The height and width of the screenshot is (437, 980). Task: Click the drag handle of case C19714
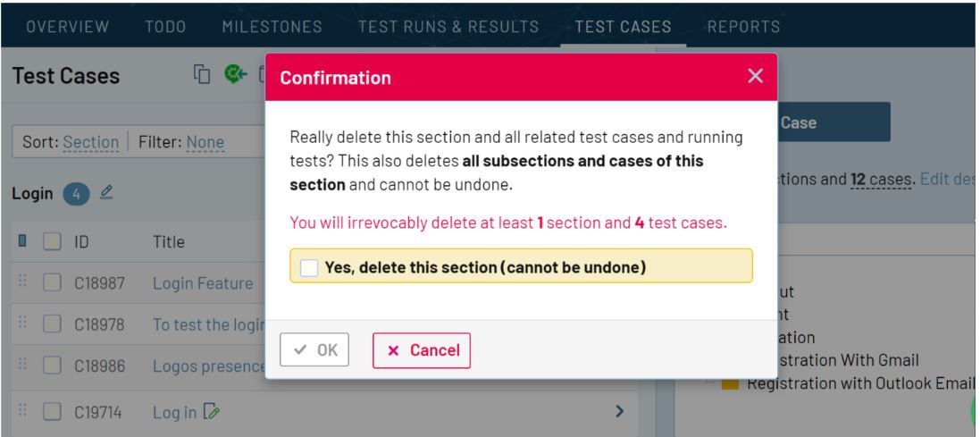[22, 411]
